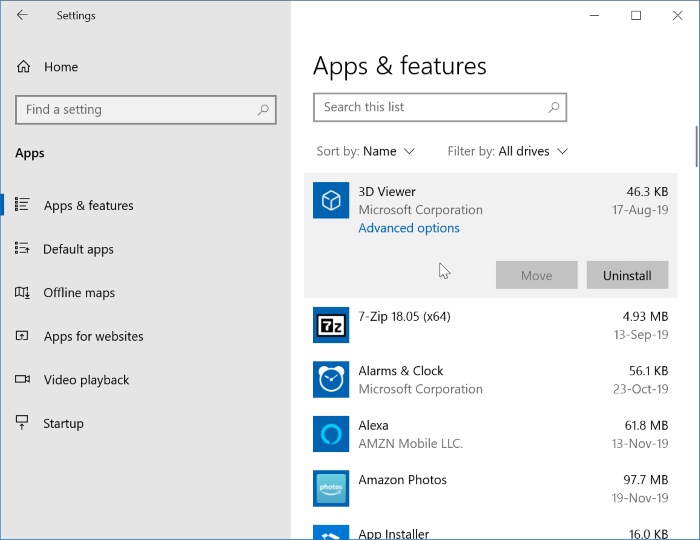The height and width of the screenshot is (540, 700).
Task: Click the Move button for 3D Viewer
Action: click(537, 275)
